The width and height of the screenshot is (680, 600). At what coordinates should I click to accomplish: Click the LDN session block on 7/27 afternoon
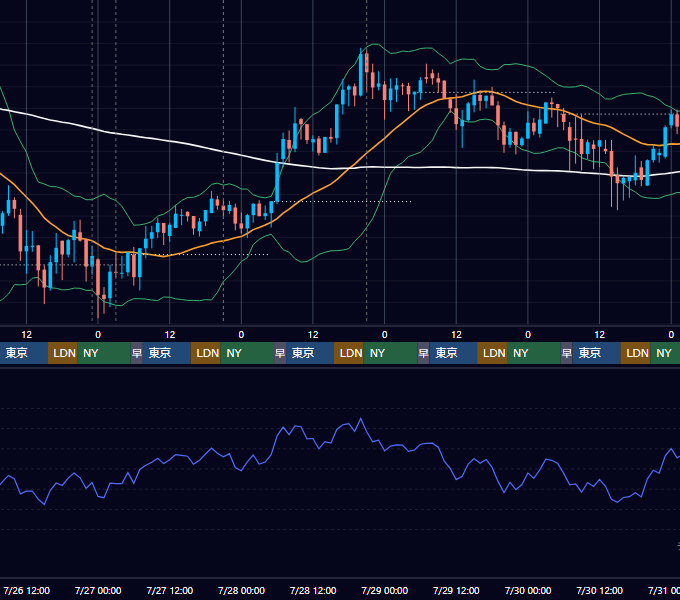[206, 353]
